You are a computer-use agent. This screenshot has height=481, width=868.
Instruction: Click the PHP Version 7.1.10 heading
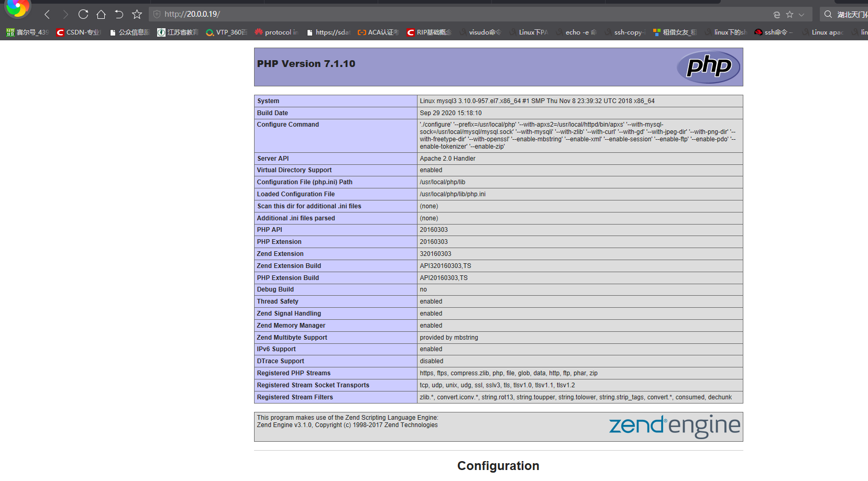(x=306, y=64)
